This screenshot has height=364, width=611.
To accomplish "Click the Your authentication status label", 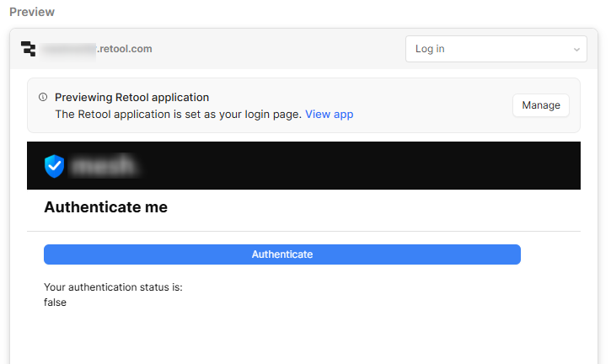I will tap(113, 287).
